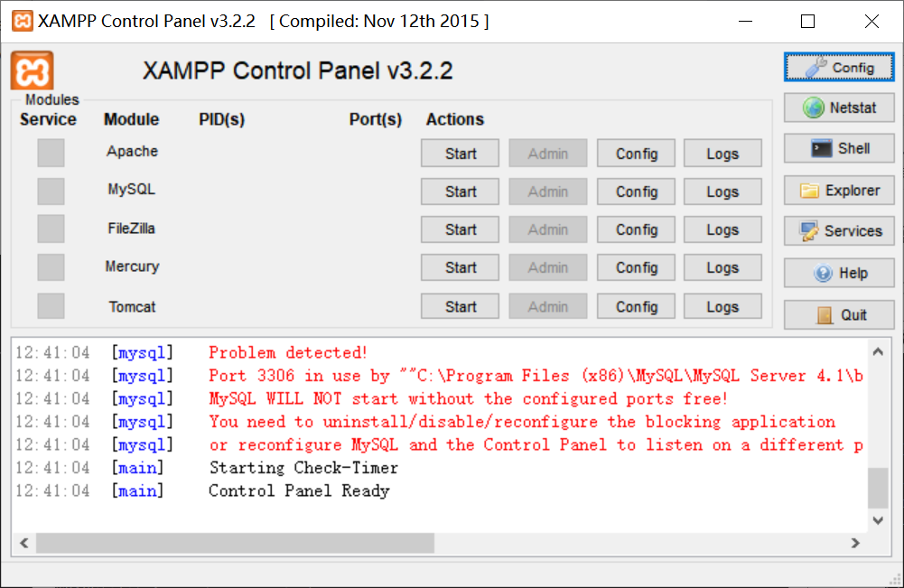Viewport: 904px width, 588px height.
Task: Click the vertical log scrollbar thumb
Action: [878, 488]
